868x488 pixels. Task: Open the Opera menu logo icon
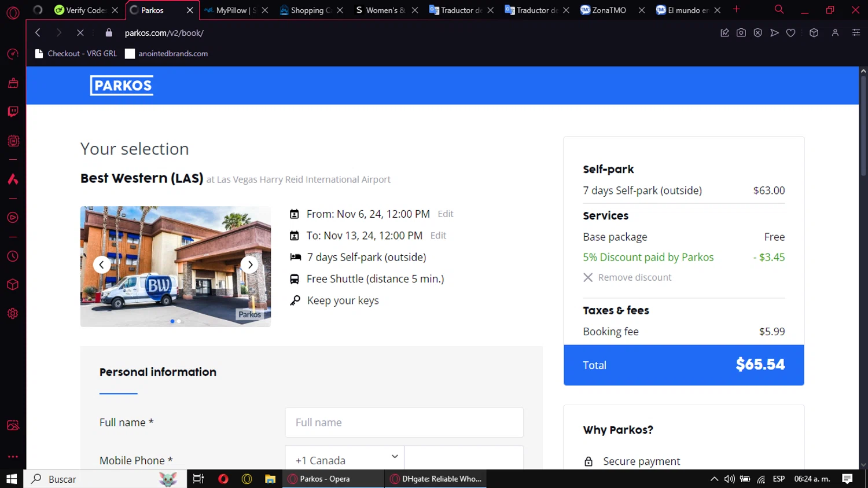13,12
